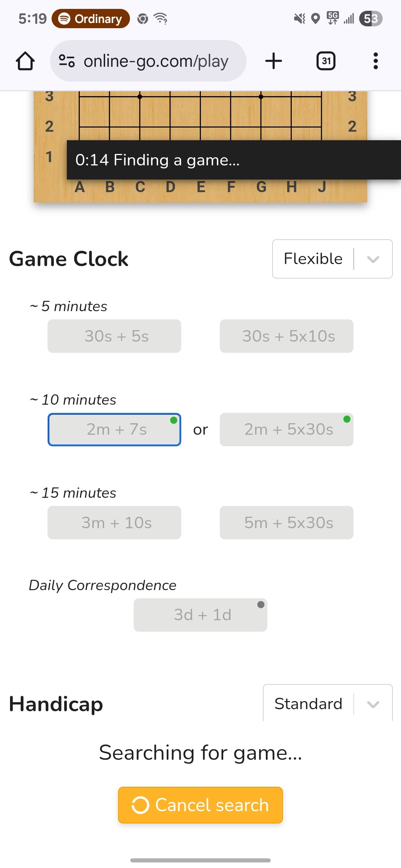
Task: Open the browser three-dot menu
Action: click(376, 61)
